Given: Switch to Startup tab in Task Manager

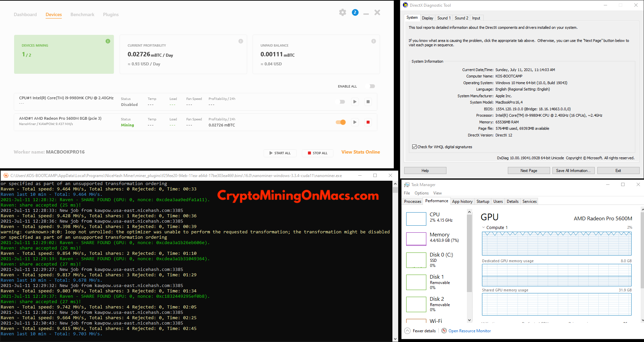Looking at the screenshot, I should 483,202.
